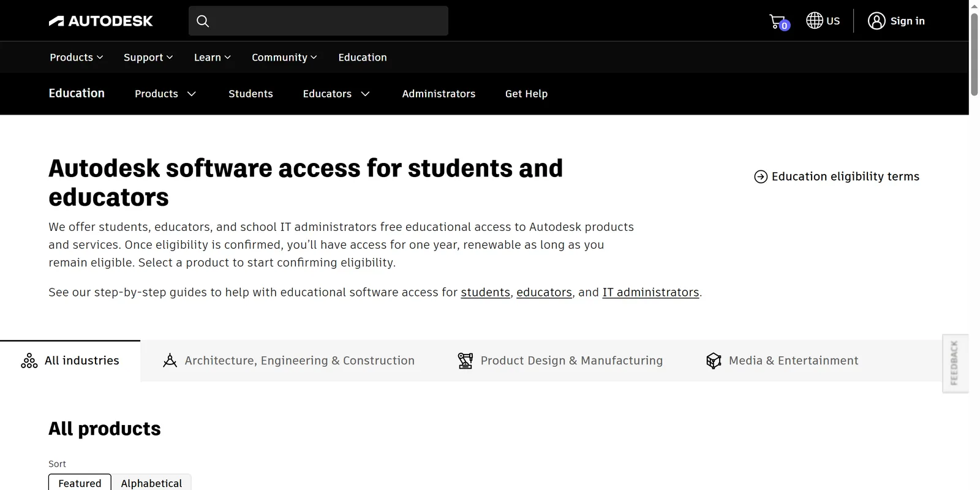Click the user profile icon
This screenshot has height=490, width=980.
pos(876,21)
